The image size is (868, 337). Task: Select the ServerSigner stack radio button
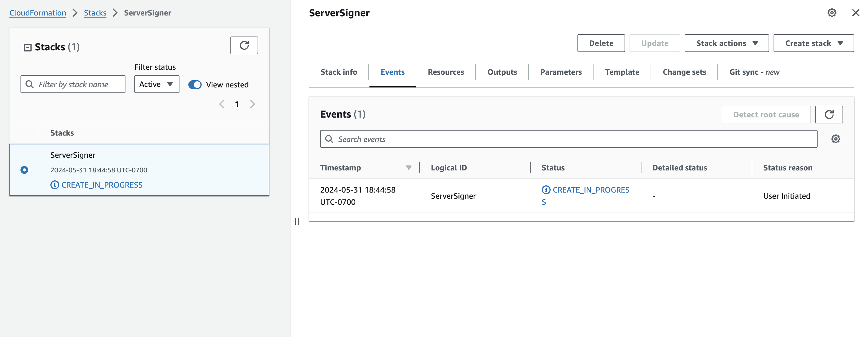point(24,170)
